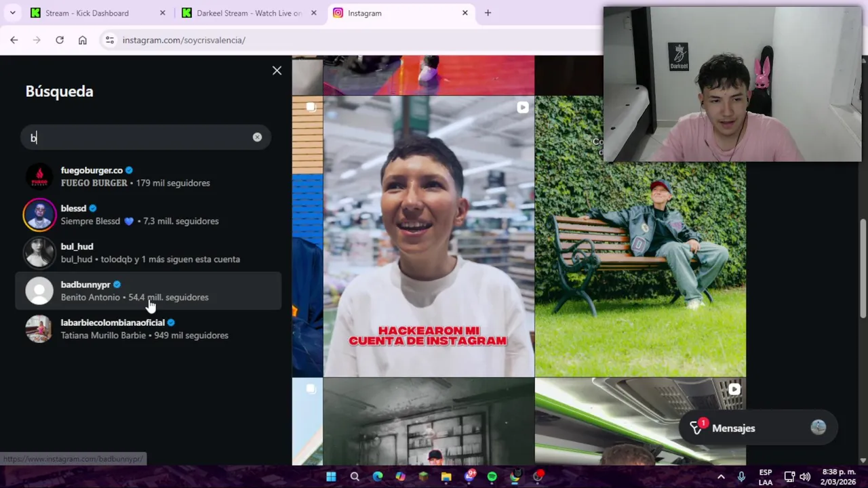Open Chrome from taskbar

pyautogui.click(x=515, y=476)
